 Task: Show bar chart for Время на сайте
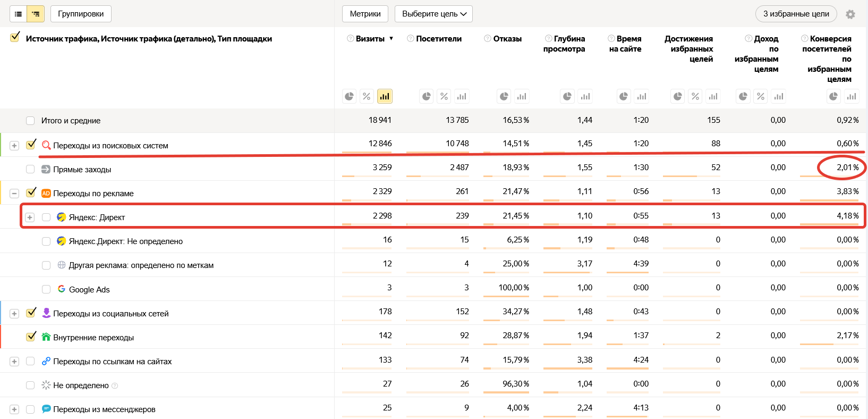click(642, 96)
